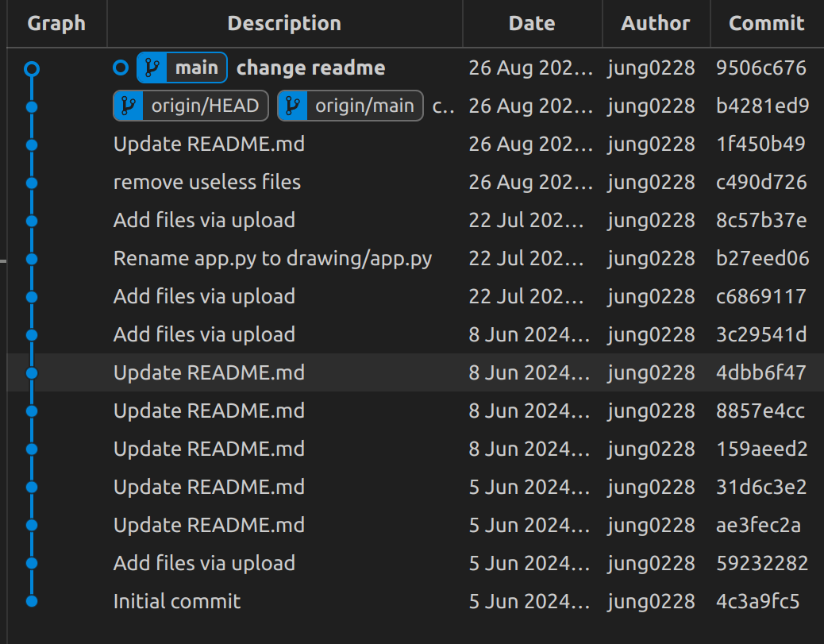Screen dimensions: 824x644
Task: Click the graph node of commit 31d6c3e2
Action: (32, 487)
